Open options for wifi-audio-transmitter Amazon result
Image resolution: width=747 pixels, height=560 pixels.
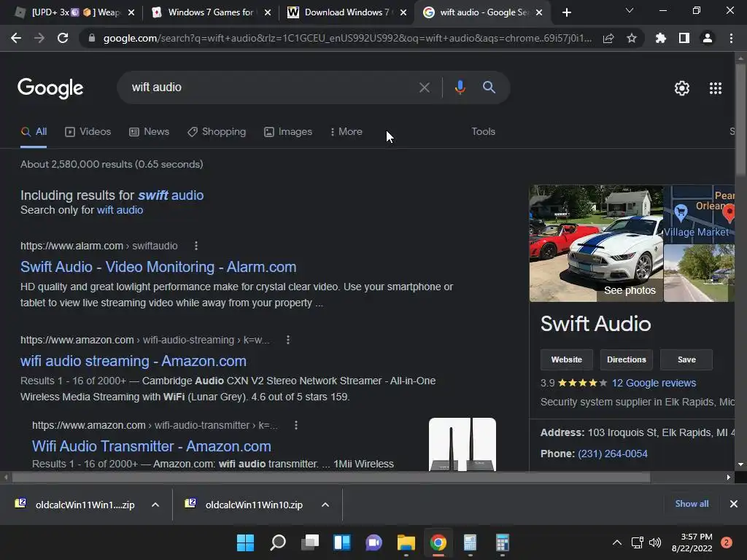(x=296, y=425)
